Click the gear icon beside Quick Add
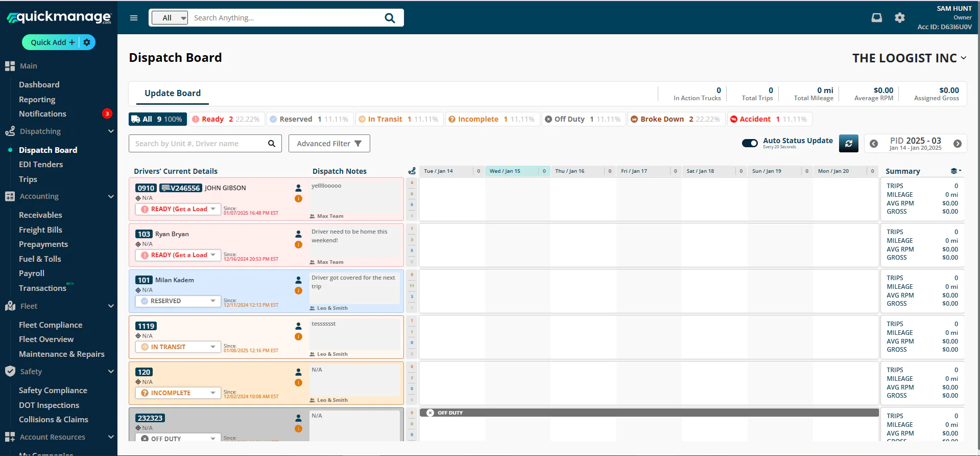 coord(87,42)
